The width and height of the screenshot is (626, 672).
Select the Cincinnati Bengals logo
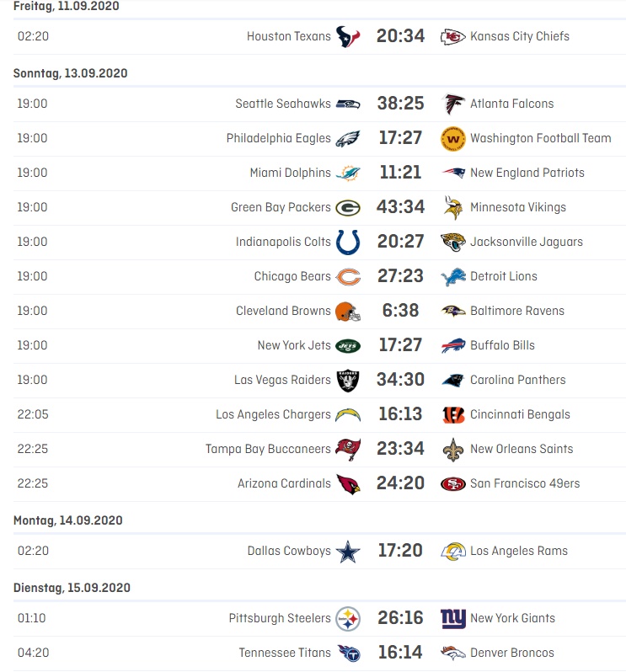[x=453, y=414]
